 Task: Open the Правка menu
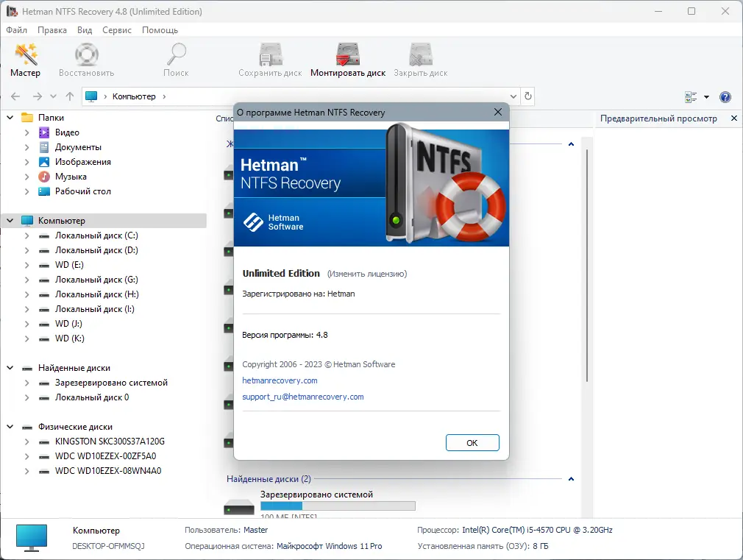pyautogui.click(x=52, y=30)
